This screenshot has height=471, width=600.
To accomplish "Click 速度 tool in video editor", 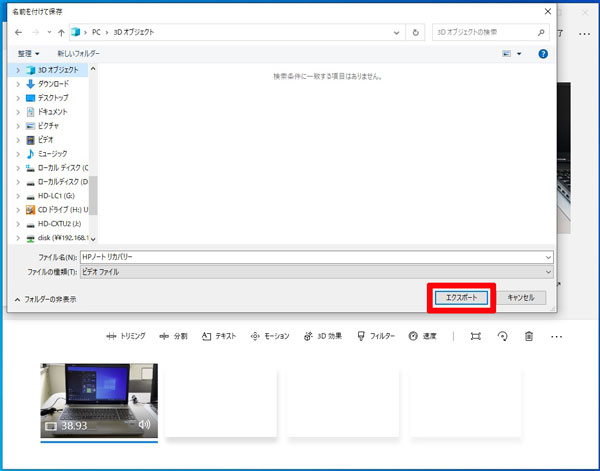I will tap(422, 336).
